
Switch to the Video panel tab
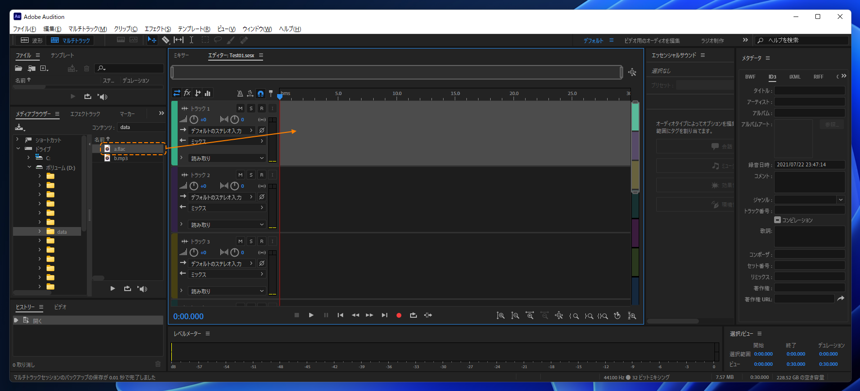coord(60,307)
